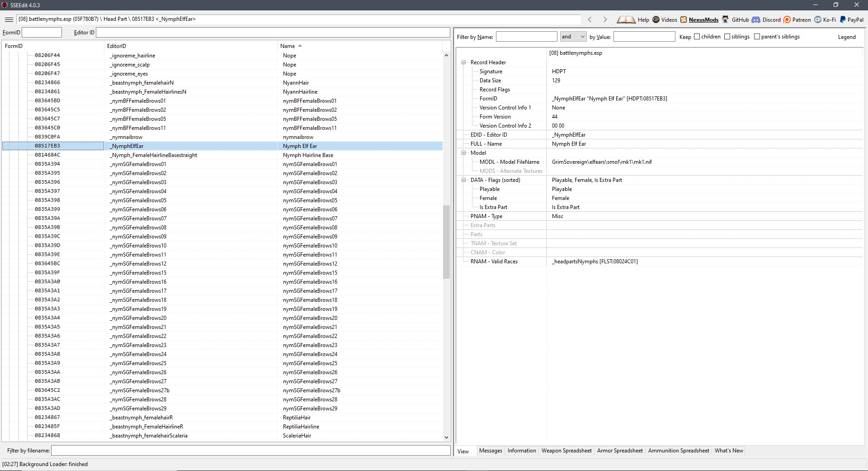This screenshot has height=471, width=868.
Task: Open the Weapon Spreadsheet tab
Action: click(566, 451)
